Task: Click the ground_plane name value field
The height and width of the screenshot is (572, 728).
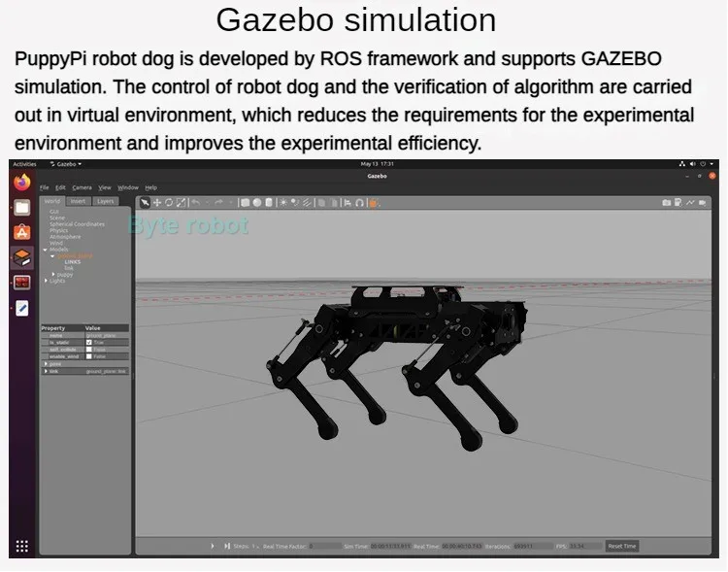Action: pyautogui.click(x=107, y=335)
